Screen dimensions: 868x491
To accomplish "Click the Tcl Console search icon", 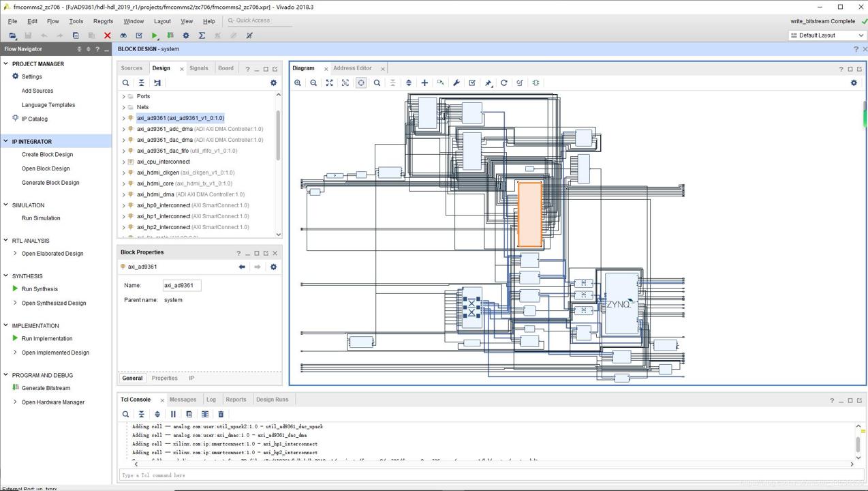I will click(x=125, y=414).
